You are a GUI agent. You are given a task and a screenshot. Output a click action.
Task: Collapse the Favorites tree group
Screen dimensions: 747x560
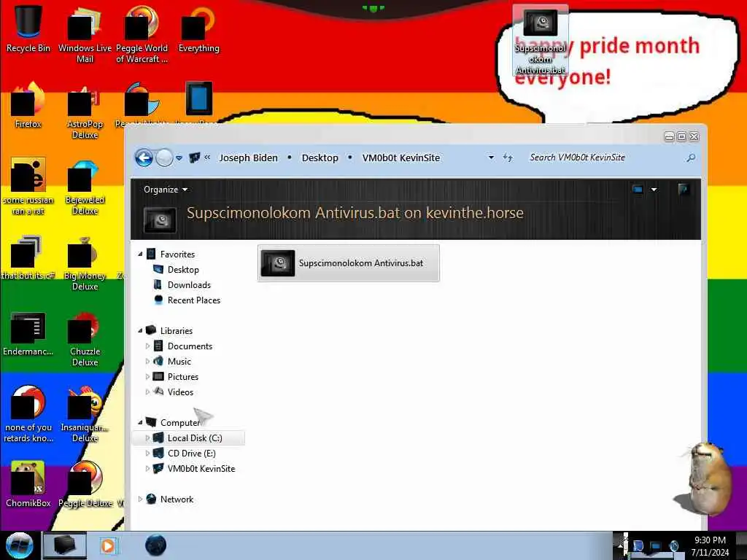pos(140,254)
